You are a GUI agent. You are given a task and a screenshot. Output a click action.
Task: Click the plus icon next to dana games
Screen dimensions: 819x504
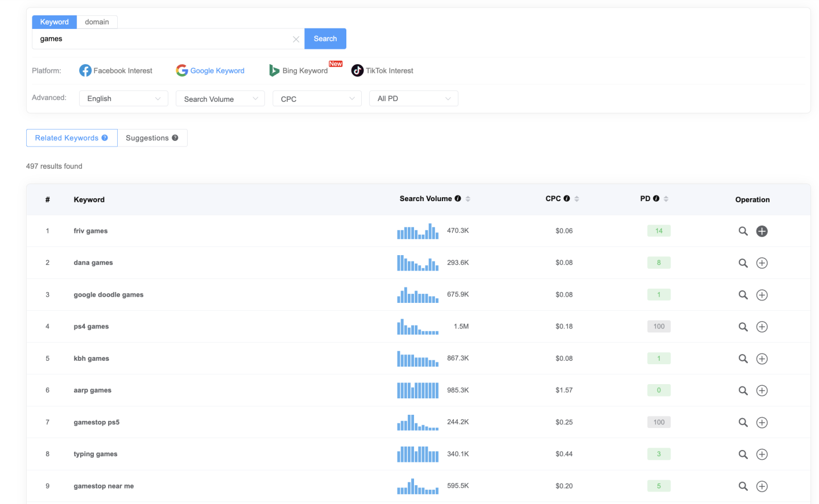click(762, 263)
